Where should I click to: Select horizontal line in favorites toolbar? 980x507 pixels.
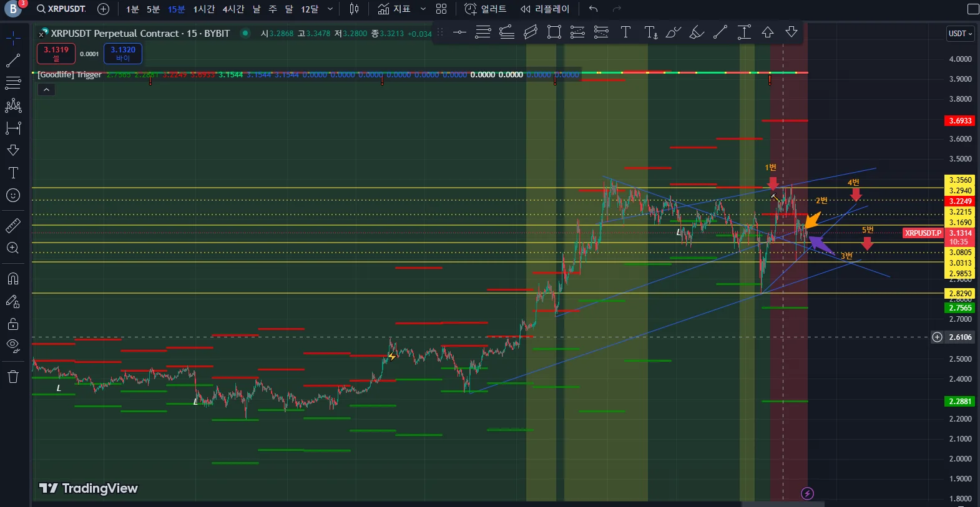pyautogui.click(x=459, y=32)
